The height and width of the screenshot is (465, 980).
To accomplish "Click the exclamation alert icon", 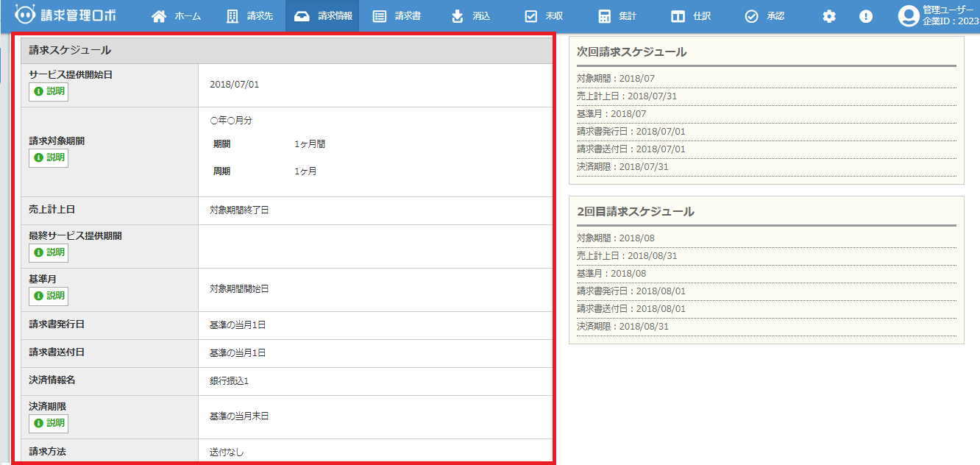I will 866,16.
